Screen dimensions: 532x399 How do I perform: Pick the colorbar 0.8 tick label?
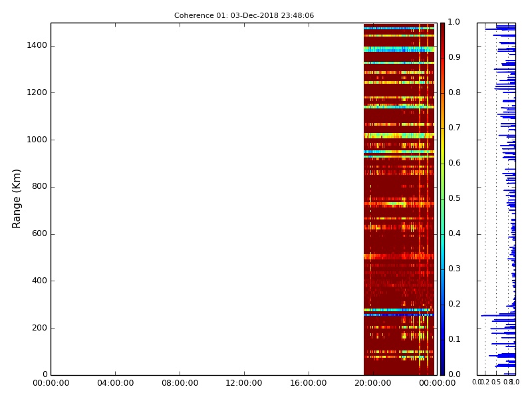454,92
